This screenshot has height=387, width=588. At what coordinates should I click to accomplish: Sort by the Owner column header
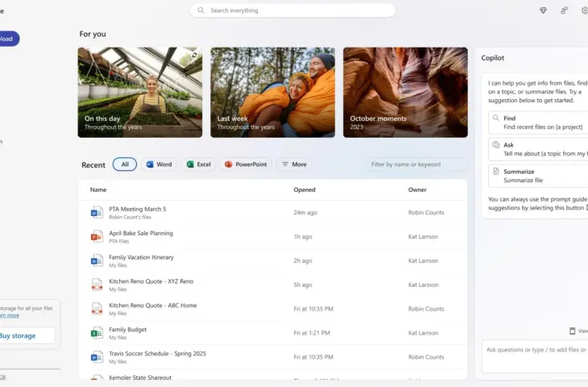(417, 189)
